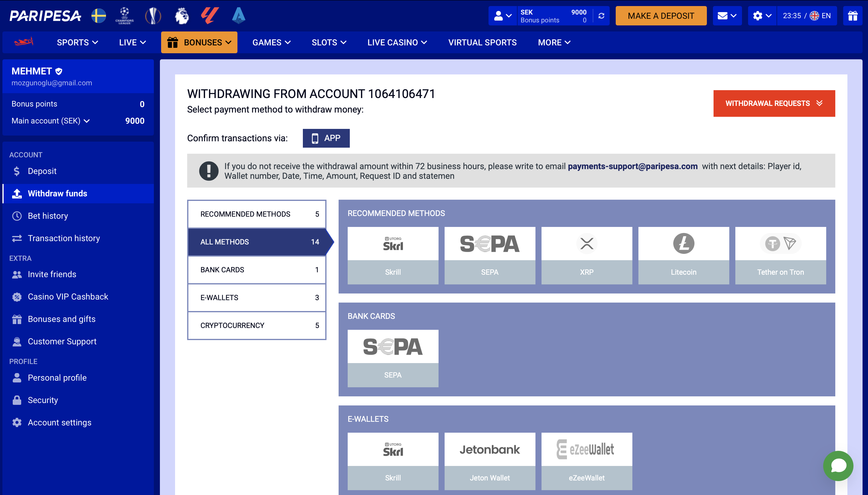Change language from EN
The width and height of the screenshot is (868, 495).
click(820, 16)
